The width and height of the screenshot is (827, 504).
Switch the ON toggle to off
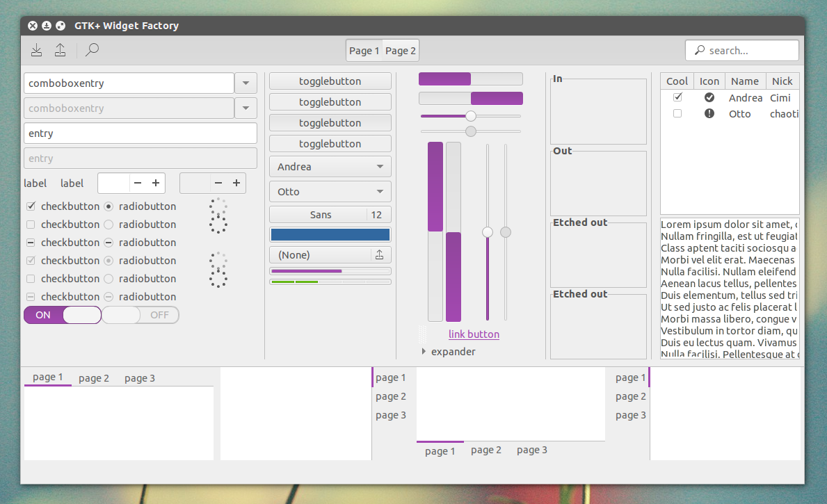pyautogui.click(x=62, y=315)
